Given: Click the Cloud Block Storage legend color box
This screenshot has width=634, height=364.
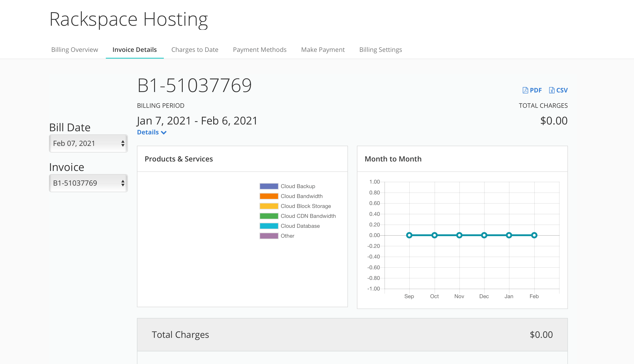Looking at the screenshot, I should 269,206.
